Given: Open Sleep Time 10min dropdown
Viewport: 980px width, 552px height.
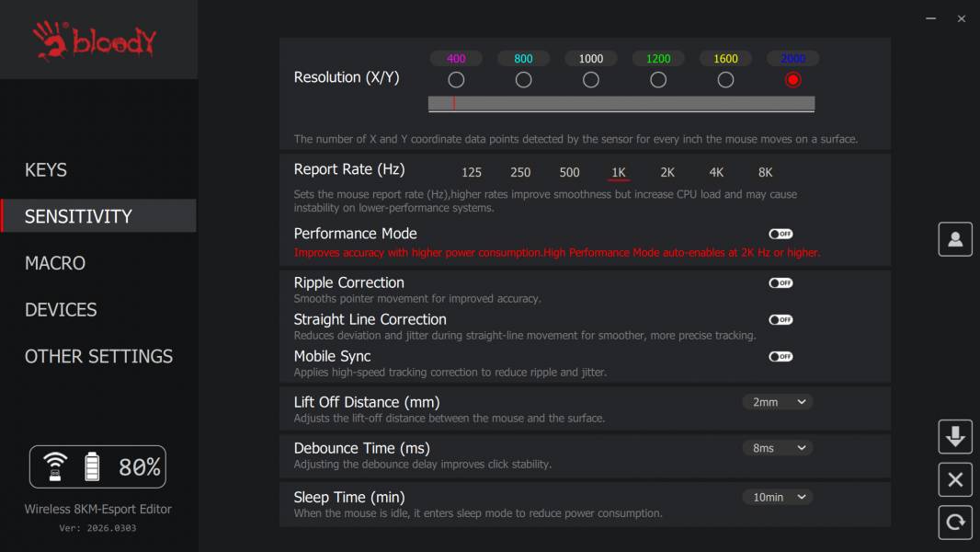Looking at the screenshot, I should pyautogui.click(x=778, y=497).
